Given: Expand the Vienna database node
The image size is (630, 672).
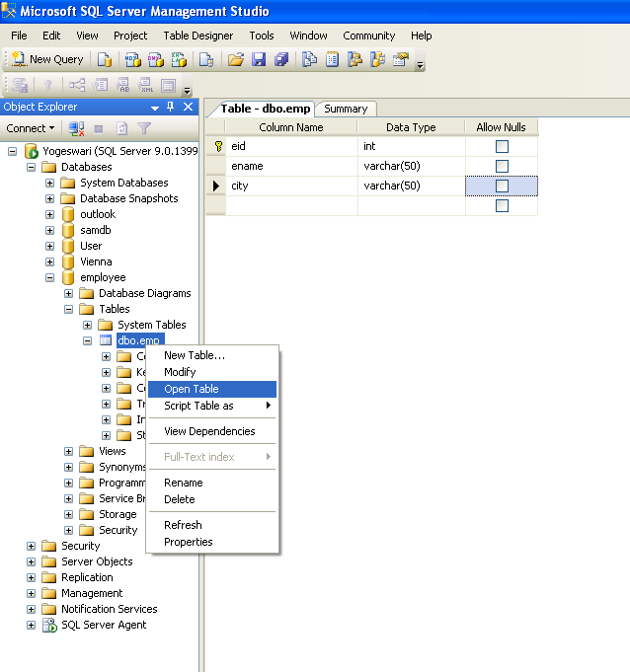Looking at the screenshot, I should pyautogui.click(x=49, y=261).
